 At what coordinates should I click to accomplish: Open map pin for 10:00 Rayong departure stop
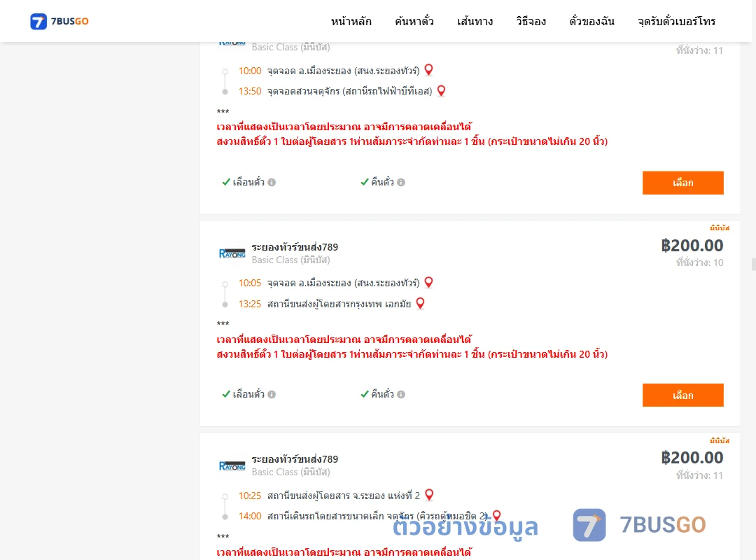pyautogui.click(x=428, y=70)
